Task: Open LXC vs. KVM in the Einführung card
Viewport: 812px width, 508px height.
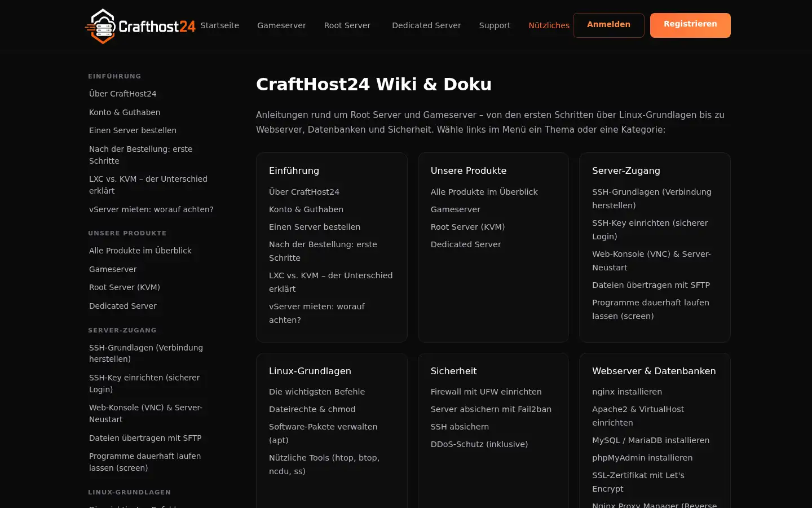Action: [331, 282]
